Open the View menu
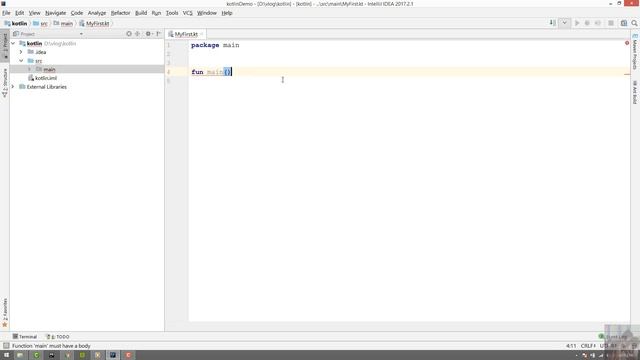This screenshot has height=360, width=640. point(34,13)
